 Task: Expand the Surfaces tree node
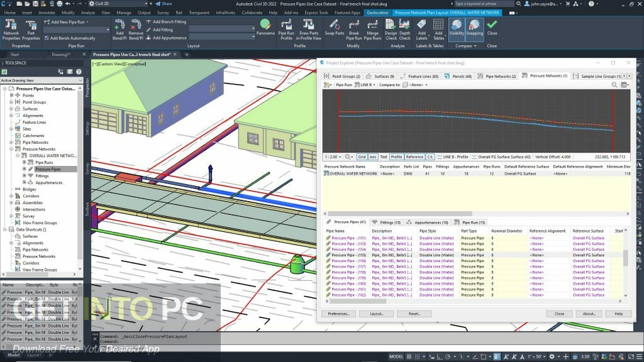click(x=11, y=109)
